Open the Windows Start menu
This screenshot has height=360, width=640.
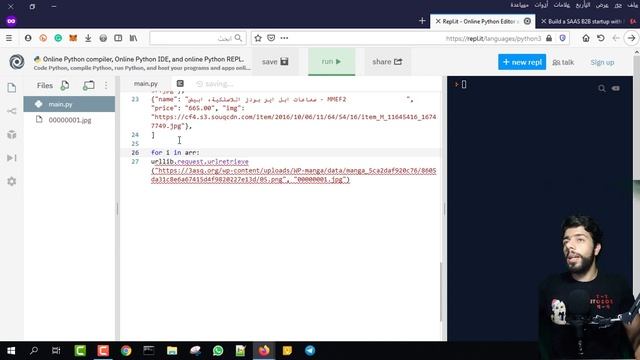coord(11,351)
